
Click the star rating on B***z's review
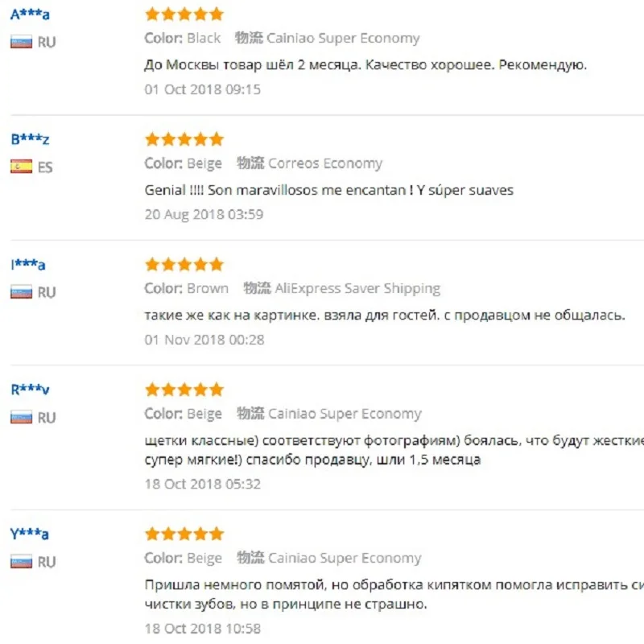click(x=184, y=139)
